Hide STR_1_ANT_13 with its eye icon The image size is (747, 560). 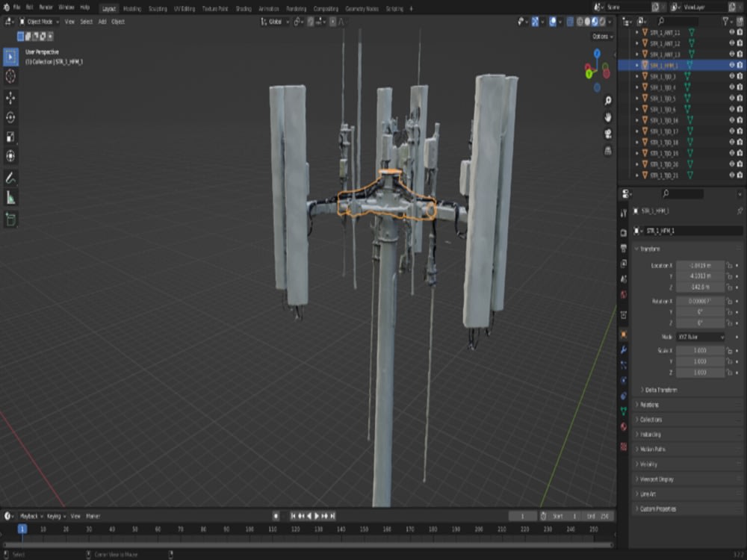click(x=732, y=54)
